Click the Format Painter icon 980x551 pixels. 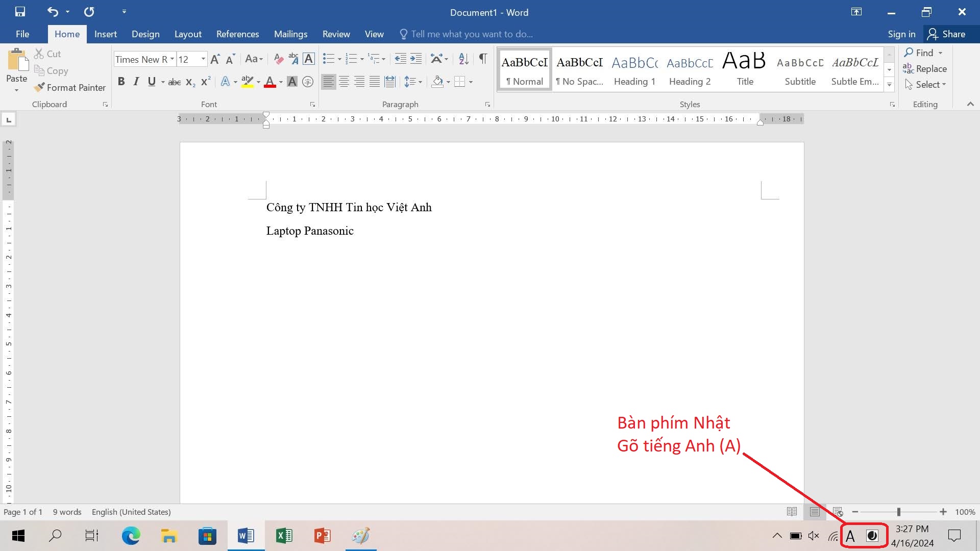[x=40, y=88]
